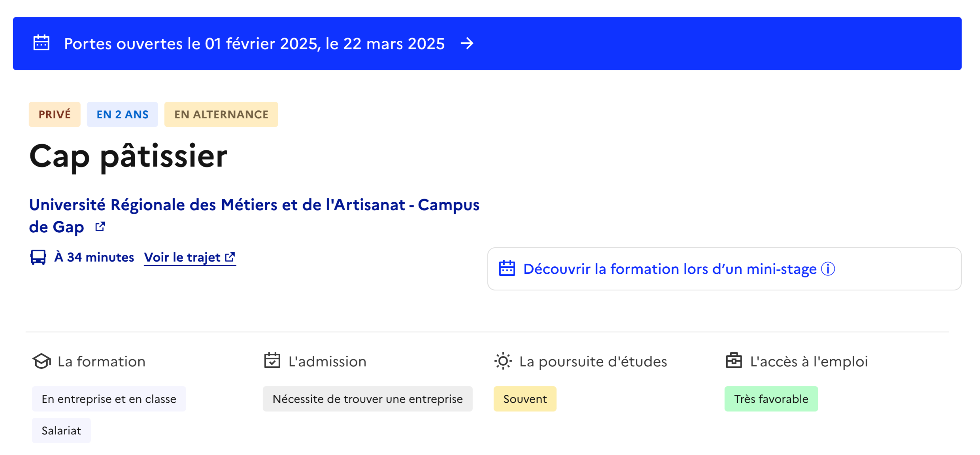This screenshot has width=980, height=455.
Task: Open the portes ouvertes banner details
Action: [x=254, y=44]
